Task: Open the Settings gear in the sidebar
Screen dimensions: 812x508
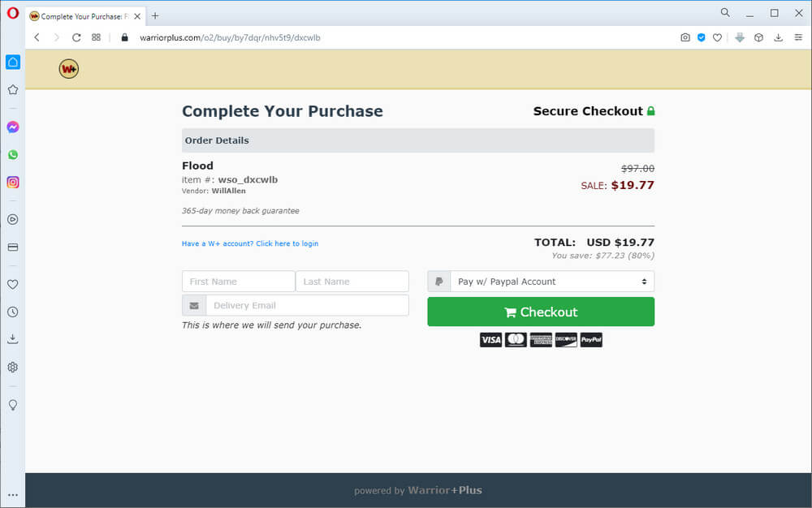Action: [13, 368]
